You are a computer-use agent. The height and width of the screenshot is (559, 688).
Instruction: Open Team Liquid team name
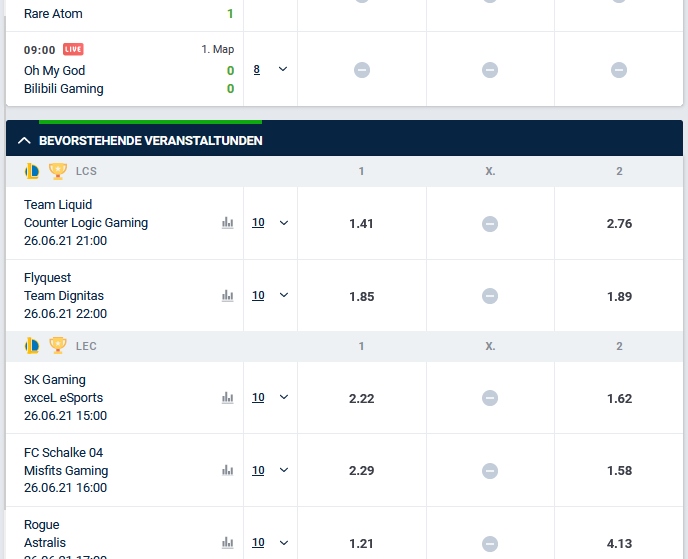click(x=58, y=205)
